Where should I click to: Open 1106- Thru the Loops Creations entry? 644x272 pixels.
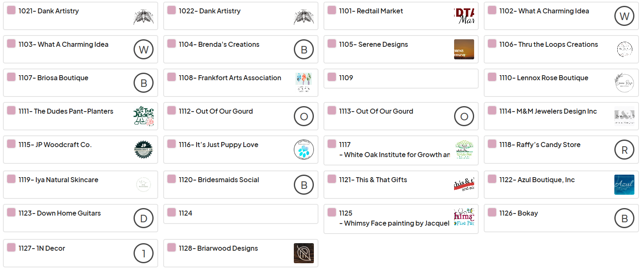click(x=561, y=49)
